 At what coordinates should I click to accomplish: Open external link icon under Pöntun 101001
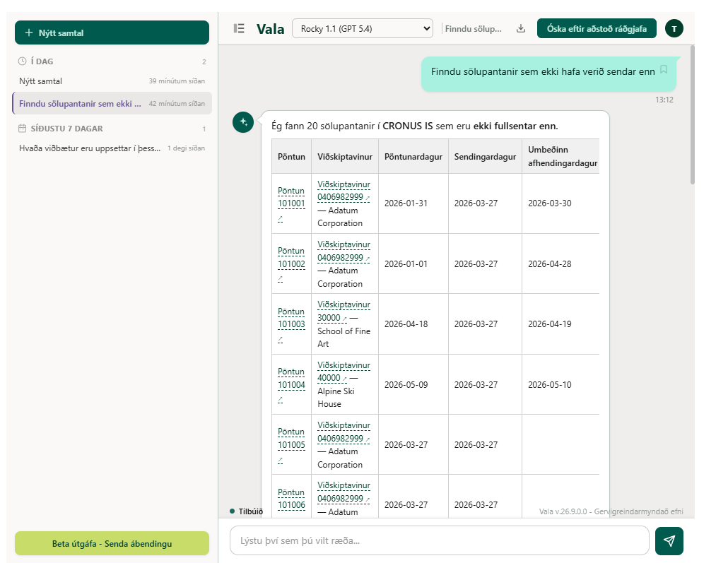click(280, 219)
